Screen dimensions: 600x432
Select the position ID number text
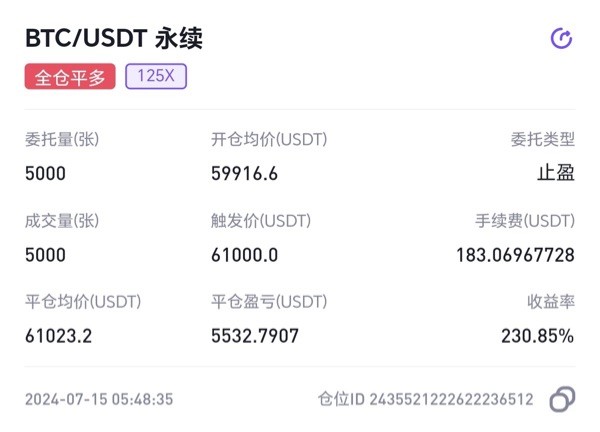pyautogui.click(x=451, y=399)
